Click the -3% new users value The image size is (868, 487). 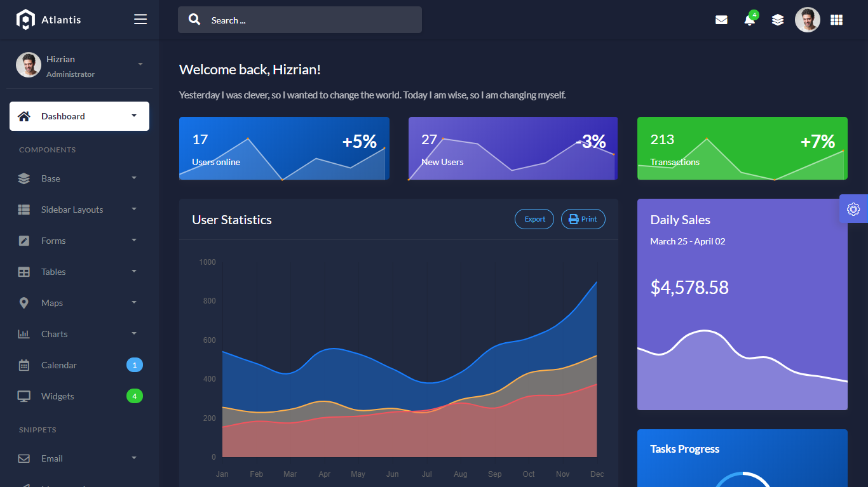591,141
